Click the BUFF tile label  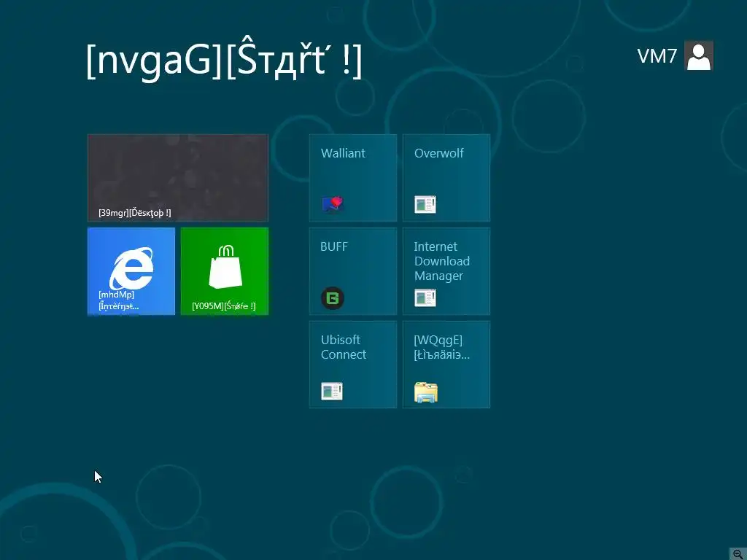(x=334, y=246)
